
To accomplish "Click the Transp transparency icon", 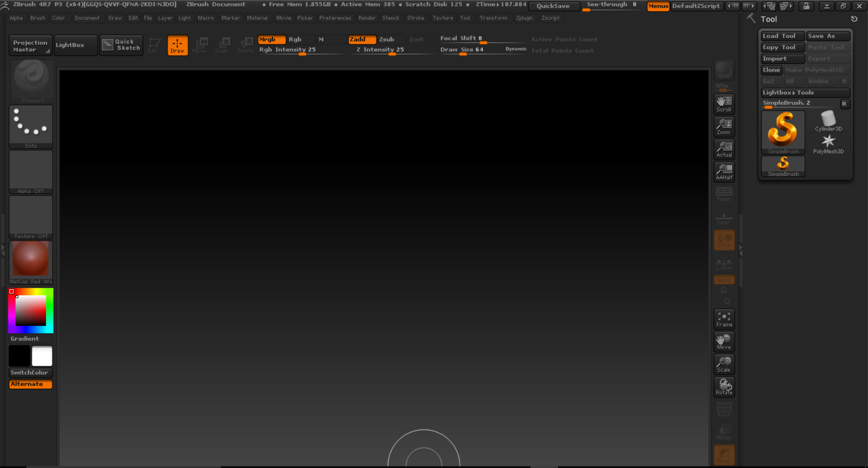I will [x=724, y=432].
